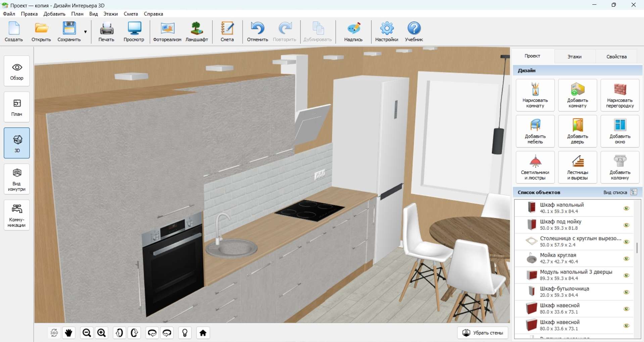Switch to the Свойства tab
The width and height of the screenshot is (644, 342).
616,56
